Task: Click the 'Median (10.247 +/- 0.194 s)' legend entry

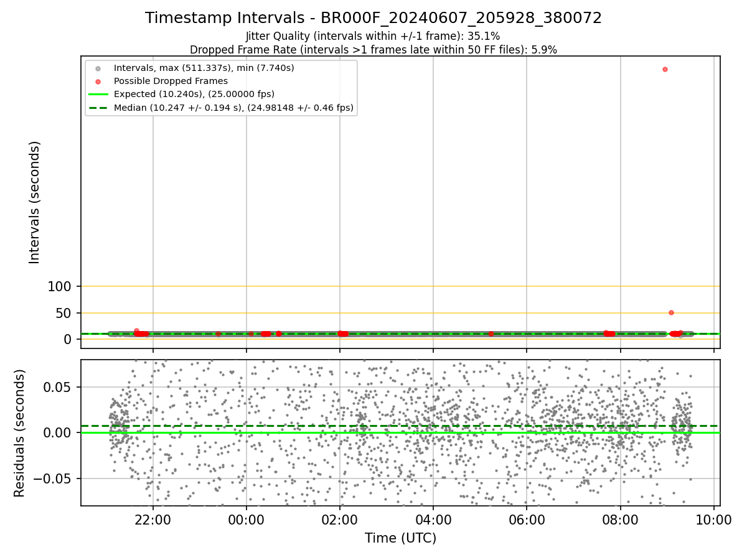Action: 233,108
